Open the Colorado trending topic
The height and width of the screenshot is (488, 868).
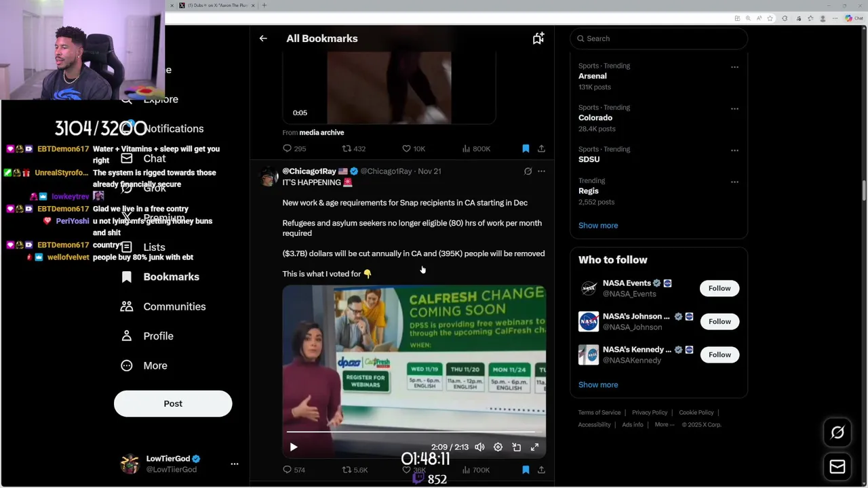(595, 118)
